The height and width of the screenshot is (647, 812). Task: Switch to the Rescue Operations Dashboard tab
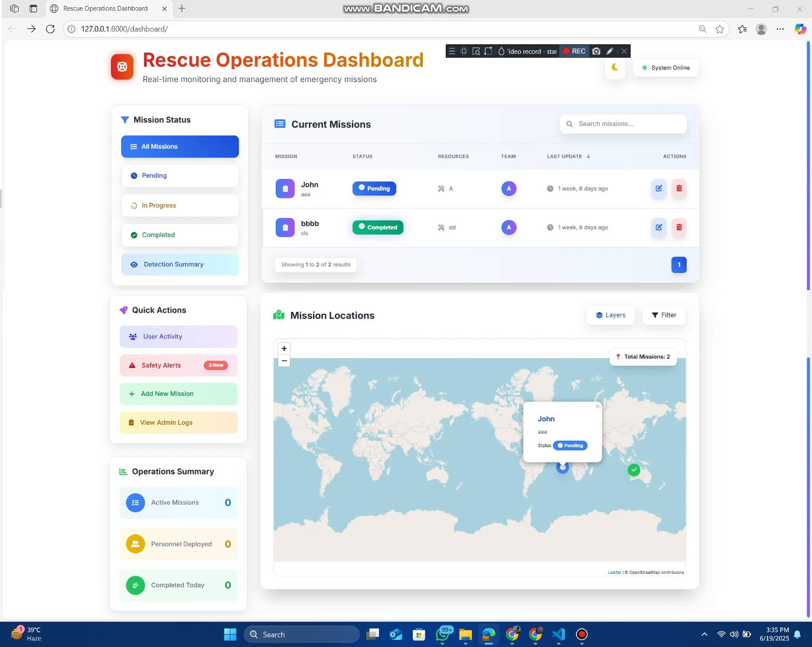pyautogui.click(x=106, y=8)
